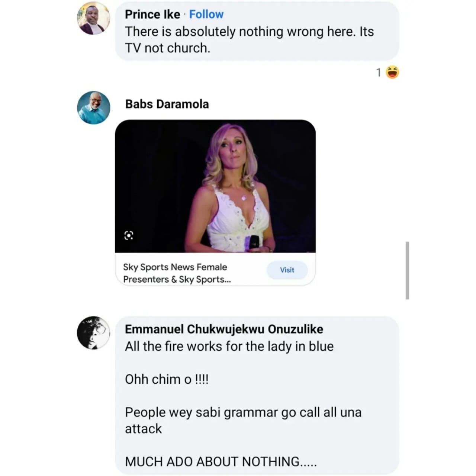476x476 pixels.
Task: Click the Visit button
Action: point(287,270)
